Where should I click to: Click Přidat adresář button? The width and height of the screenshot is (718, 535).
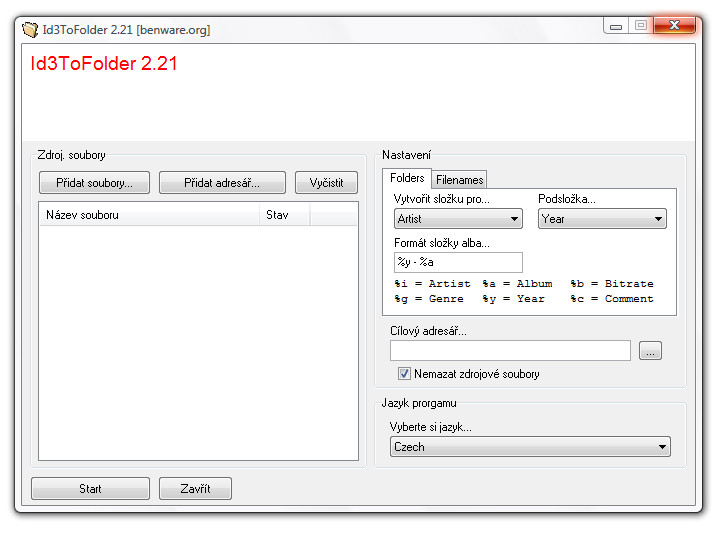222,183
